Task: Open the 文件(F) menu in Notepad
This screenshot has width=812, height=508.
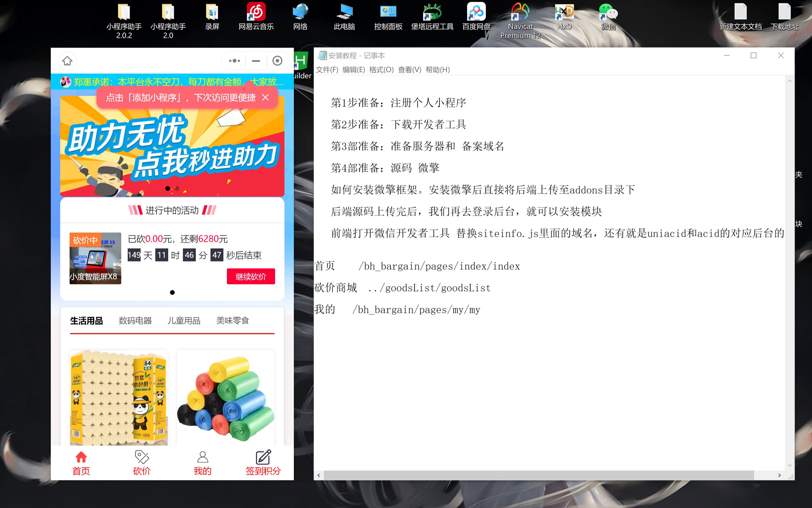Action: click(327, 70)
